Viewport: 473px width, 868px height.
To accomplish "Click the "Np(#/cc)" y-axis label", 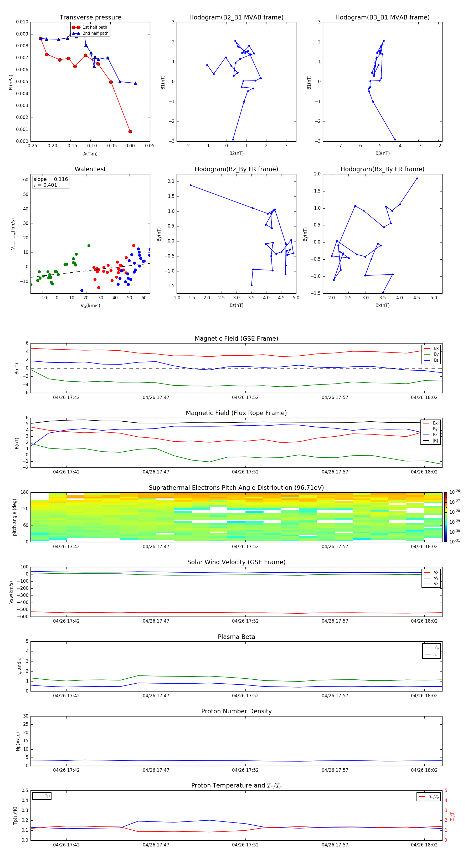I will click(x=18, y=741).
